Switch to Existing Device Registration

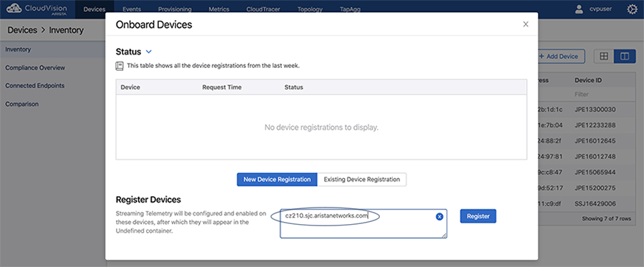click(x=362, y=179)
